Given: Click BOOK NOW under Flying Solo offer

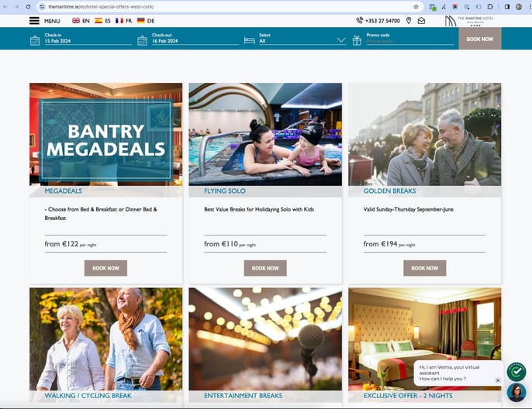Looking at the screenshot, I should coord(265,268).
